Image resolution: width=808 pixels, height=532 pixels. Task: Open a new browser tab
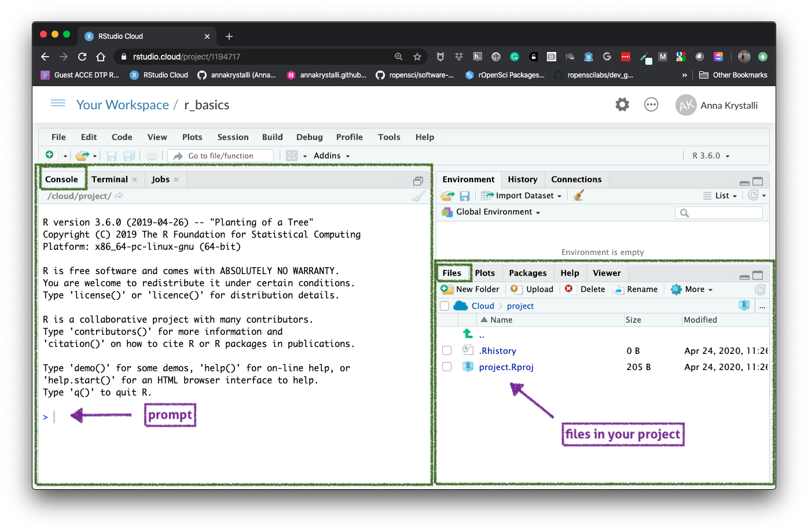229,36
